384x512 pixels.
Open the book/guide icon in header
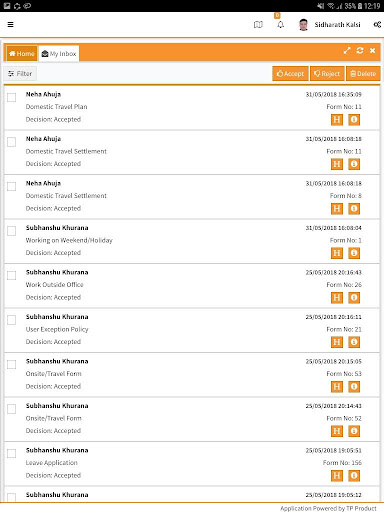tap(258, 25)
